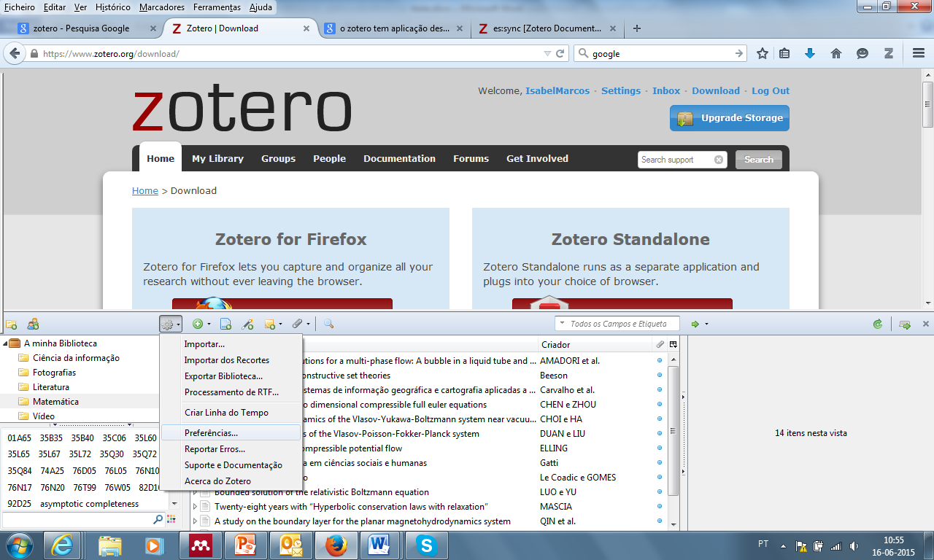934x560 pixels.
Task: Toggle Zotero tab mode icon
Action: tap(905, 324)
